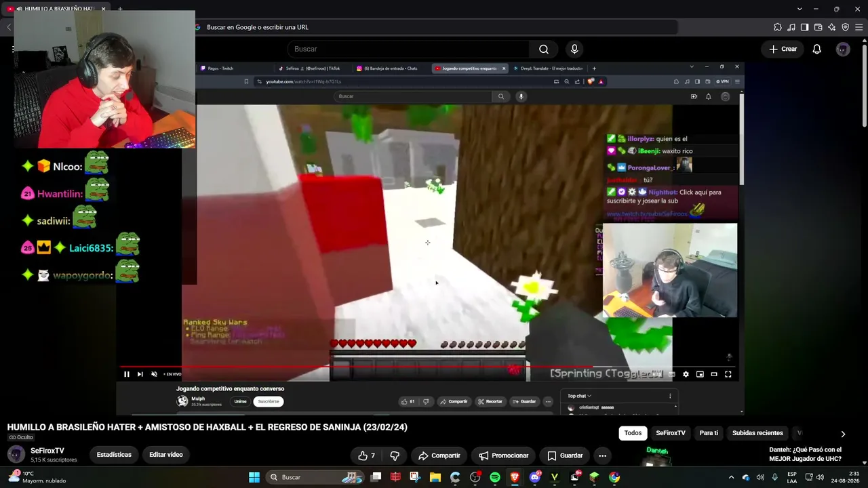Open Google Chrome from the taskbar
868x488 pixels.
614,477
